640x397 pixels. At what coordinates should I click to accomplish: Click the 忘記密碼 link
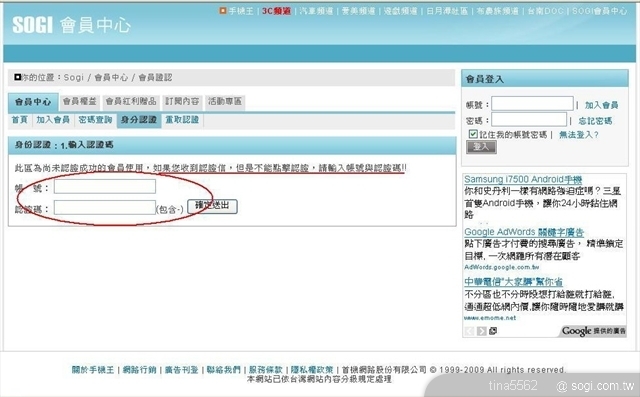pos(596,121)
